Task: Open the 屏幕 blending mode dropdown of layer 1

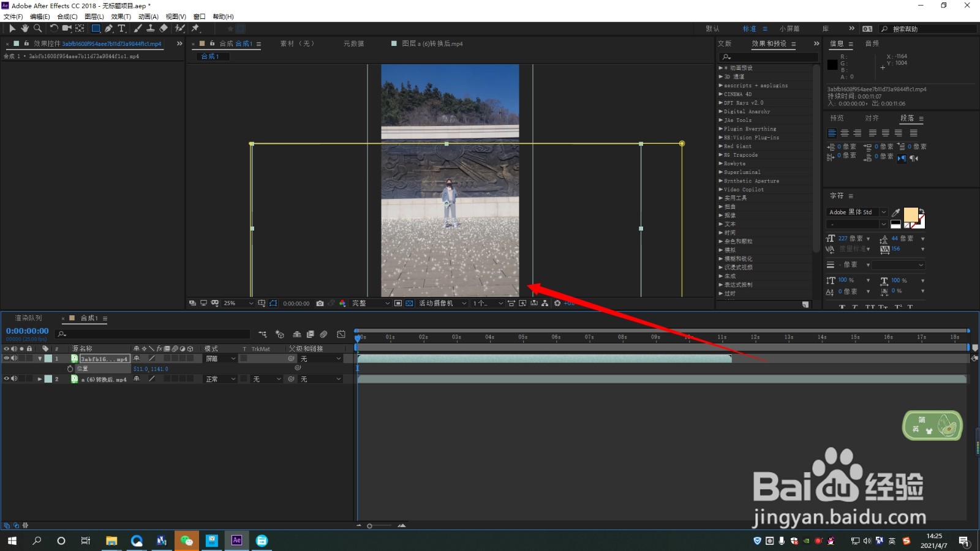Action: (221, 359)
